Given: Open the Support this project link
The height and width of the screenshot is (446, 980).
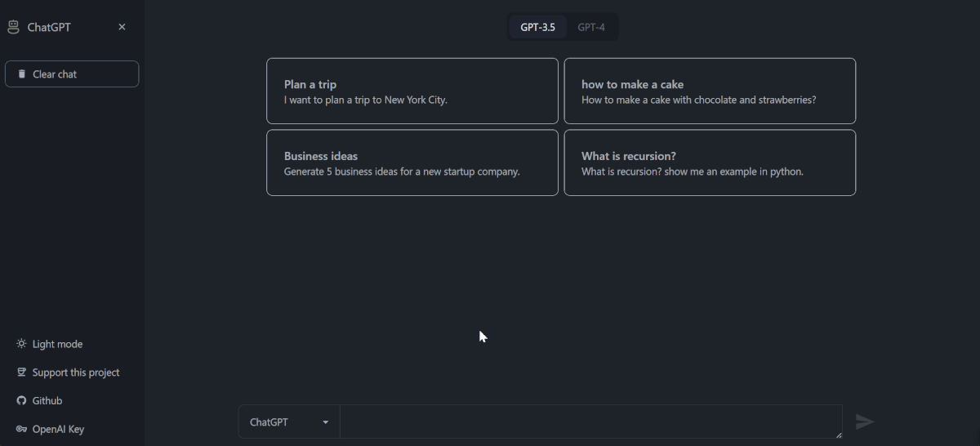Looking at the screenshot, I should point(68,372).
